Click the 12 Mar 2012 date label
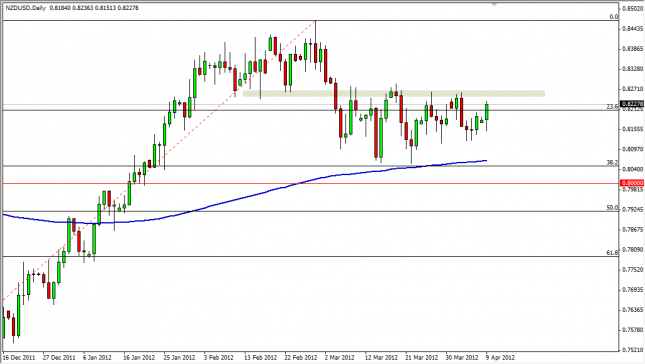This screenshot has height=364, width=645. 381,358
